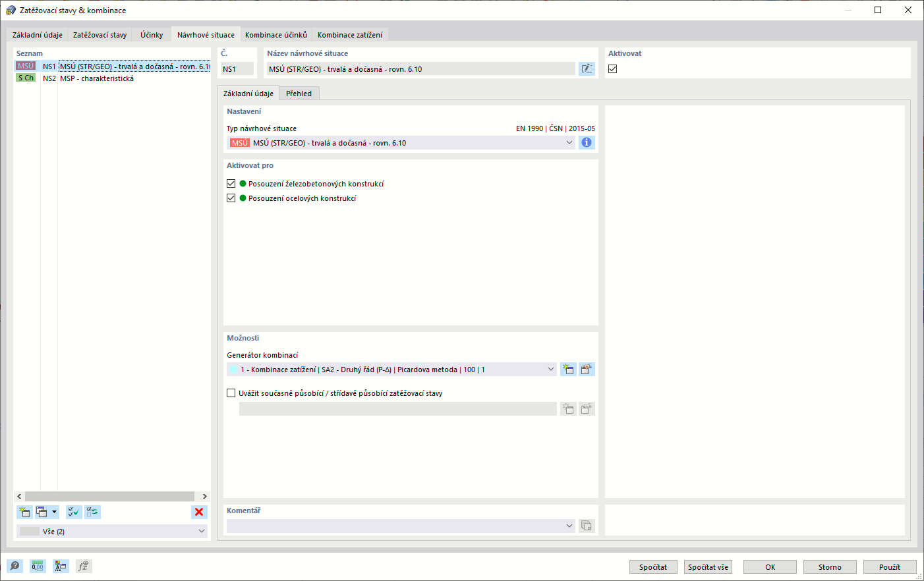This screenshot has width=924, height=581.
Task: Enable Uvážit současně působící zatěžovací stavy
Action: coord(231,393)
